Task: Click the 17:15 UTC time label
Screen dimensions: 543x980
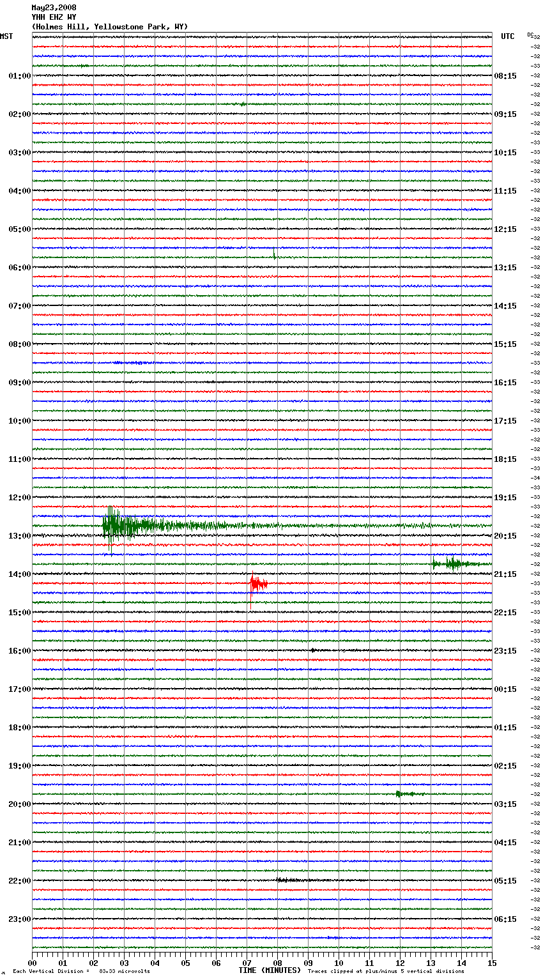Action: [x=505, y=421]
